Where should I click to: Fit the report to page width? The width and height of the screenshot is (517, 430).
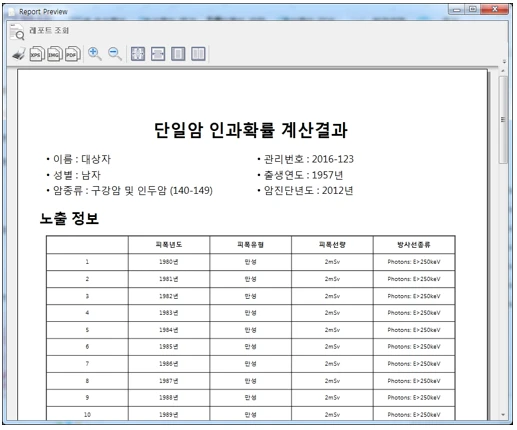pyautogui.click(x=158, y=54)
